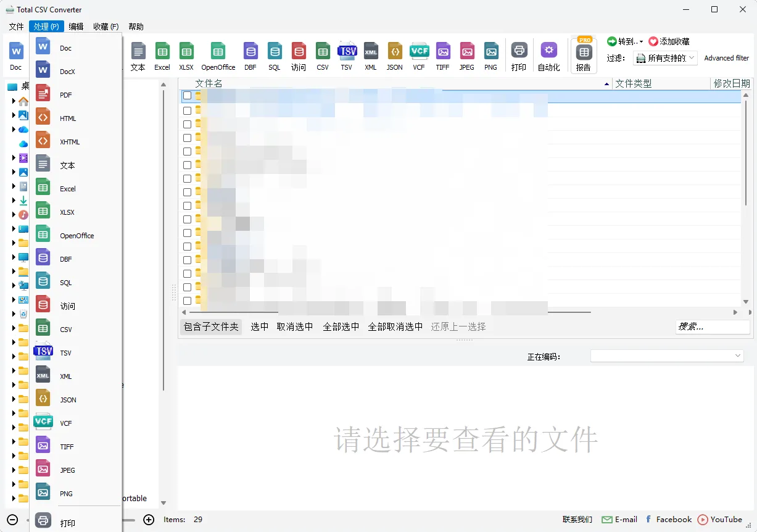Select OpenOffice in the 处理 menu
This screenshot has width=757, height=532.
(76, 236)
